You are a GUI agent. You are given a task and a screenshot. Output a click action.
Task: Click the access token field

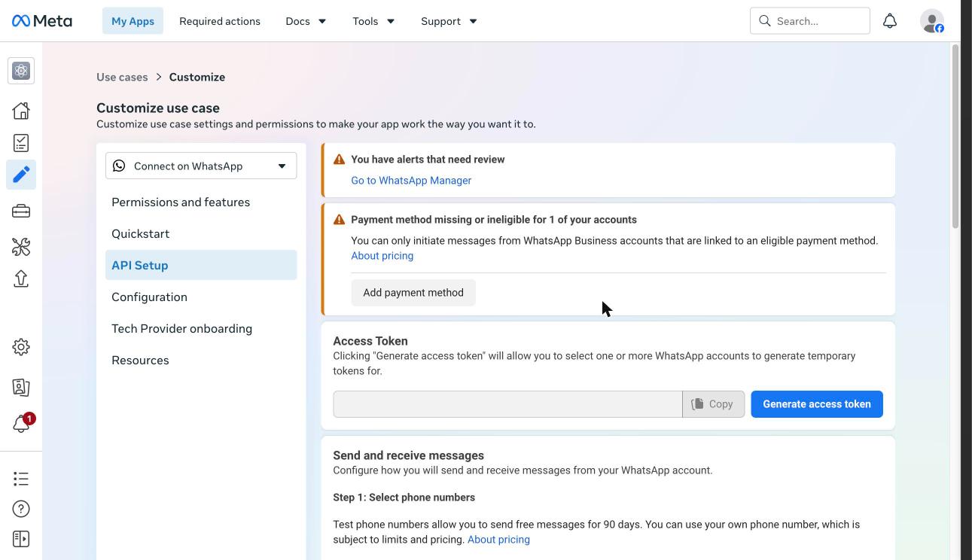click(x=507, y=404)
